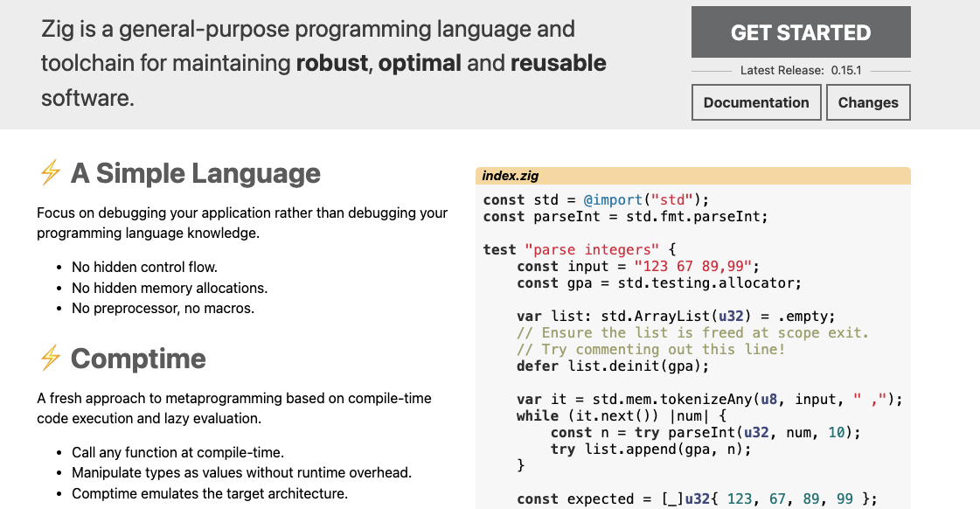Screen dimensions: 980x509
Task: Click lightning icon beside A Simple Language
Action: point(51,173)
